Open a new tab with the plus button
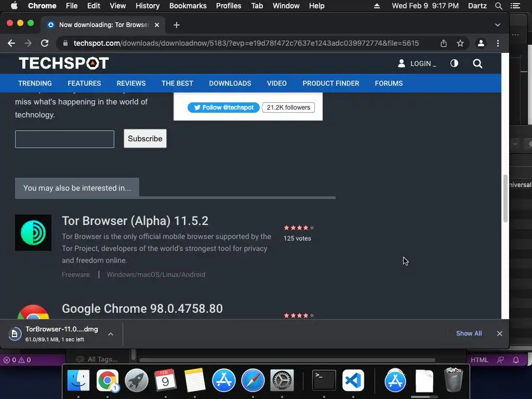The image size is (532, 399). tap(177, 25)
